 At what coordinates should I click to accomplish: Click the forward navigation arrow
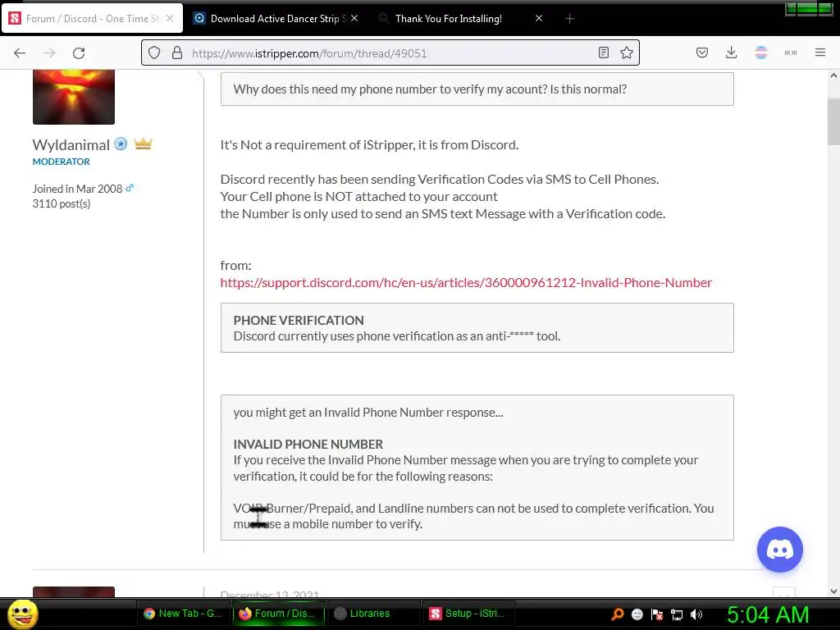coord(49,53)
